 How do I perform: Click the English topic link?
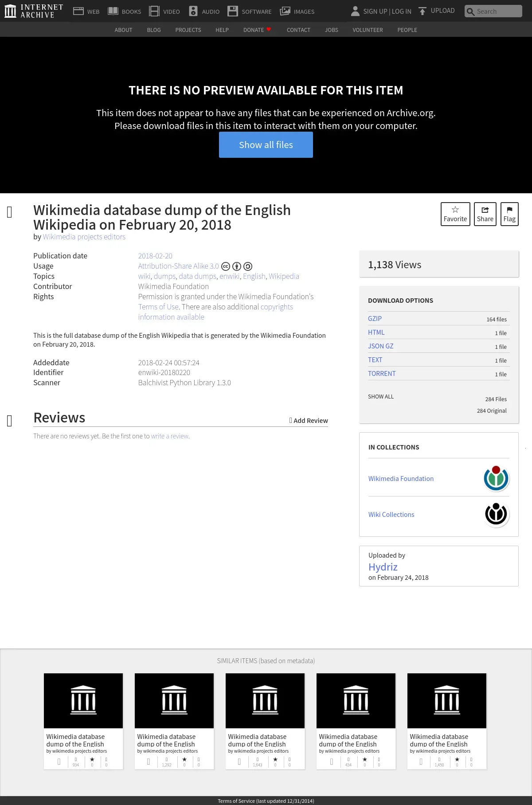click(254, 276)
